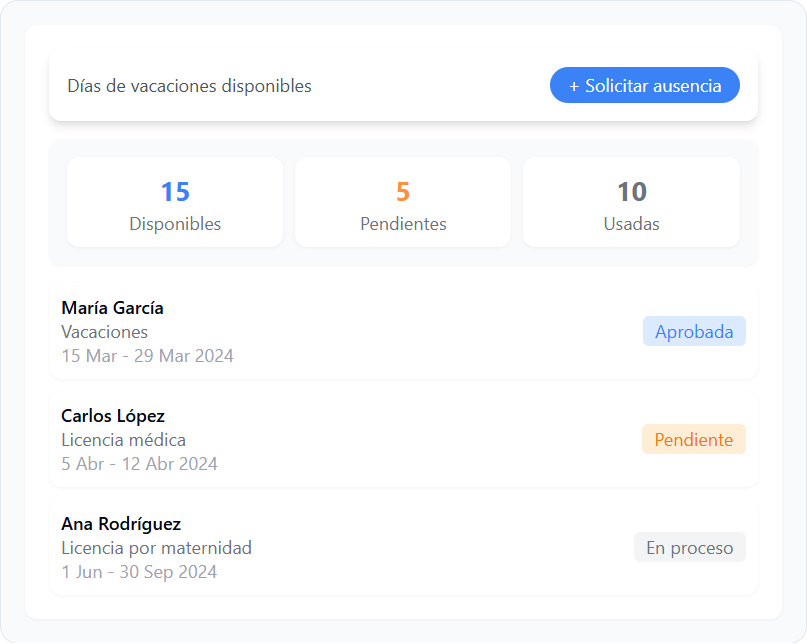Select the Días de vacaciones disponibles heading
Image resolution: width=807 pixels, height=644 pixels.
pyautogui.click(x=189, y=86)
